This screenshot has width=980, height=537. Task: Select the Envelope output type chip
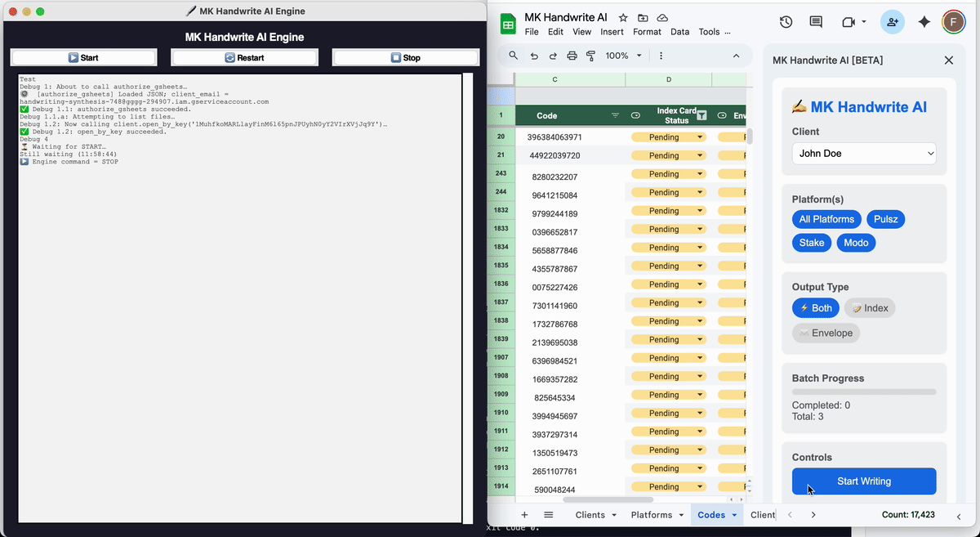[826, 333]
